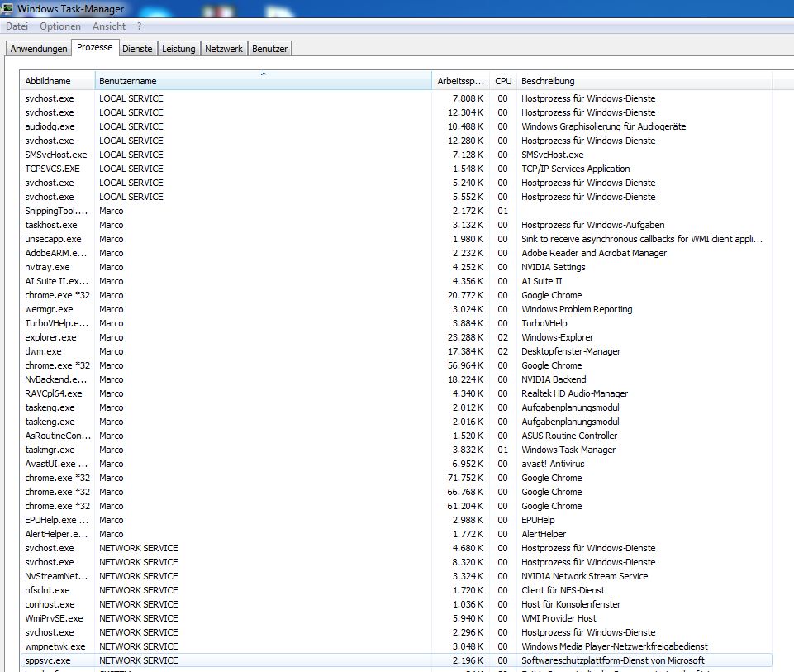Click the TCP/IP Services Application description

(575, 169)
